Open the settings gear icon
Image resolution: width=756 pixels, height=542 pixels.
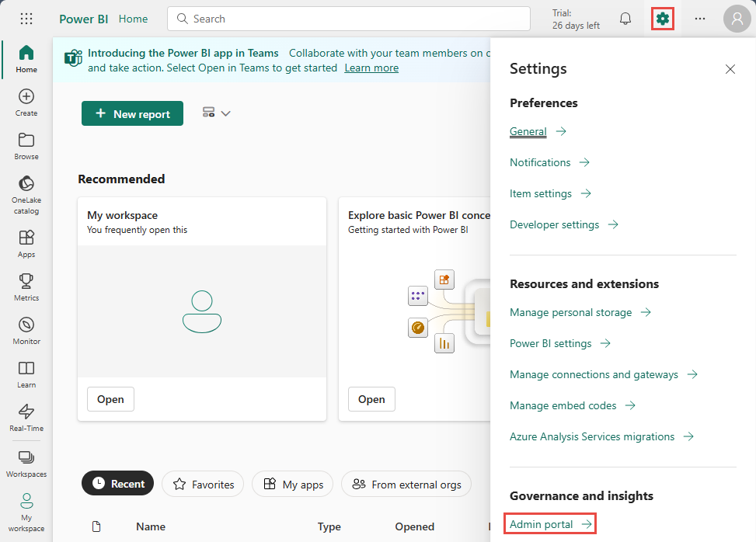tap(662, 19)
